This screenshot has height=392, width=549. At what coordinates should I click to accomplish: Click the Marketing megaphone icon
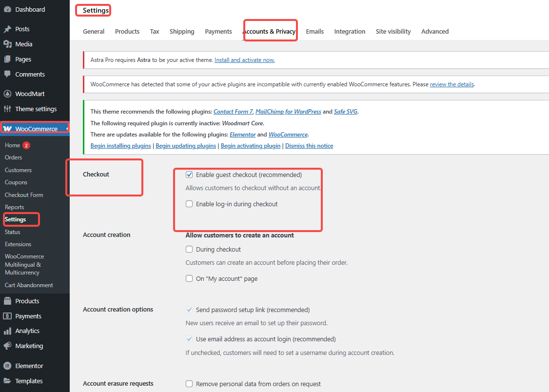point(7,346)
